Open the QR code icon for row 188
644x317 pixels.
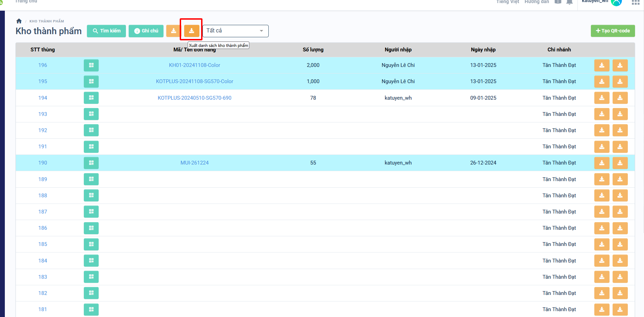[91, 196]
